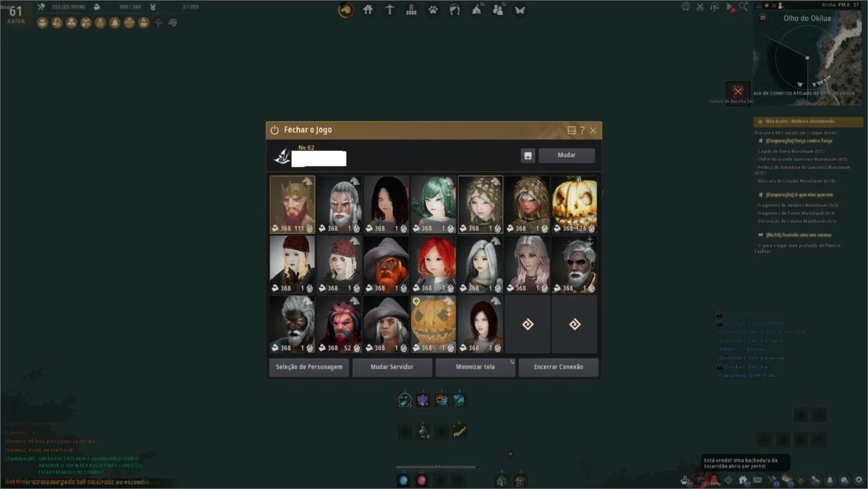Click Seleção de Personagem button
The image size is (868, 489).
tap(309, 367)
